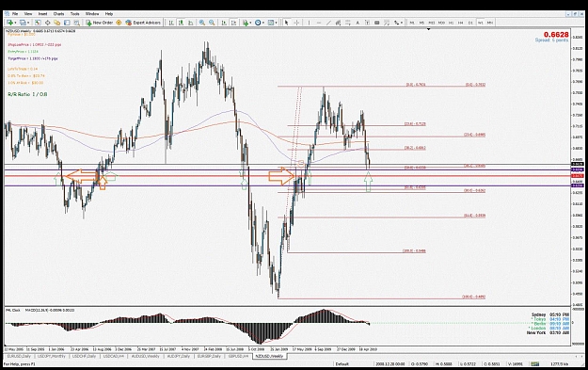Open the Strategy Tester icon
The width and height of the screenshot is (588, 370).
[76, 23]
